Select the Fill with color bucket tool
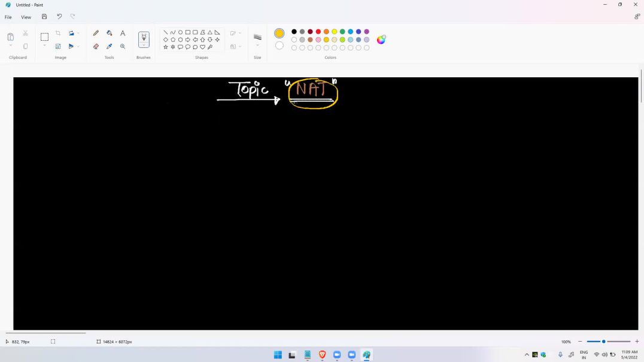 (x=110, y=33)
